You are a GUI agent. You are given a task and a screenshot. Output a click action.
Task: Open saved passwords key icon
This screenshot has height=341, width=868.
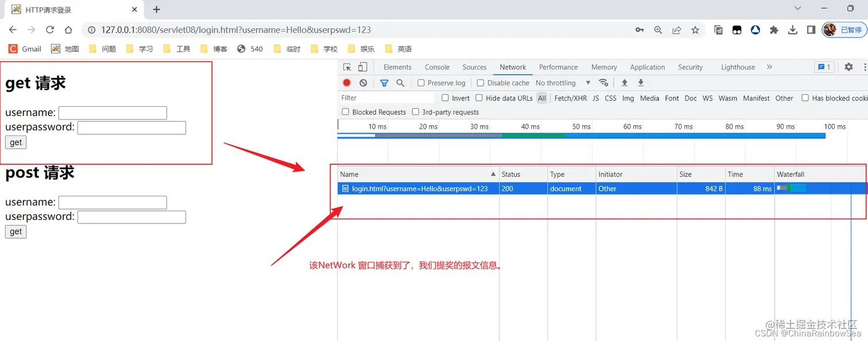(640, 30)
